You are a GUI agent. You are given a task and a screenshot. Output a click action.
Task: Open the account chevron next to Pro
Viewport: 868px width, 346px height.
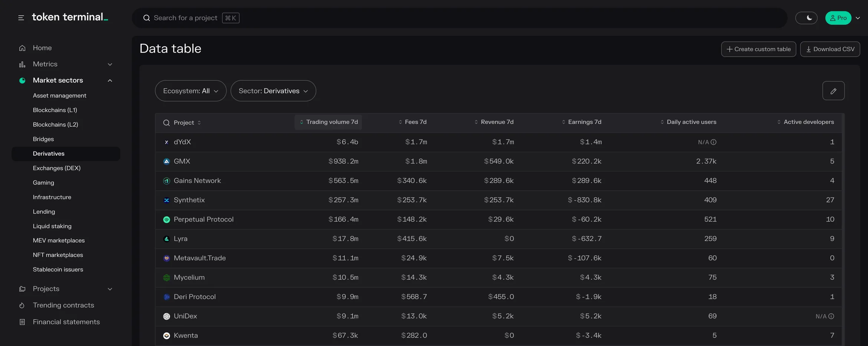[x=858, y=18]
